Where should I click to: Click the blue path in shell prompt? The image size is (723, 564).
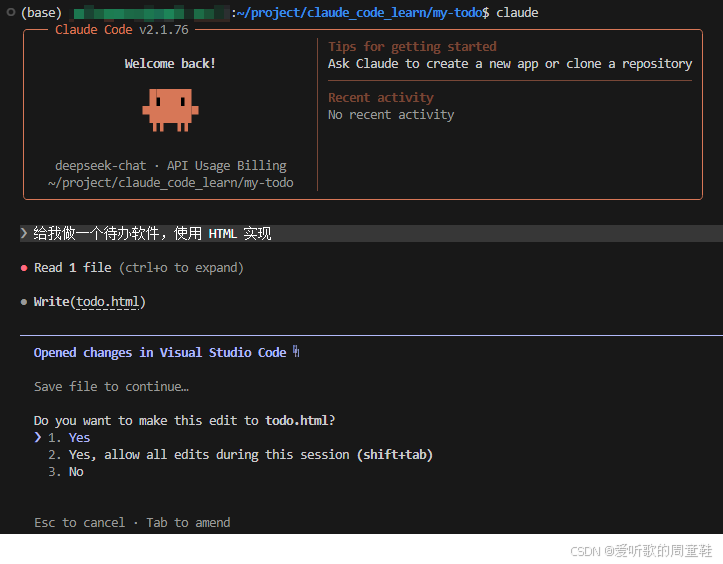[360, 12]
